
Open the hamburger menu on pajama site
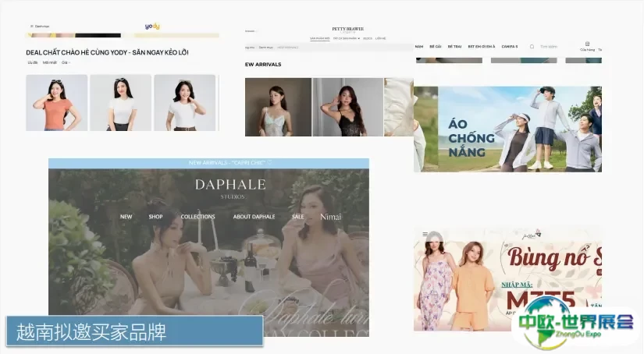coord(425,234)
